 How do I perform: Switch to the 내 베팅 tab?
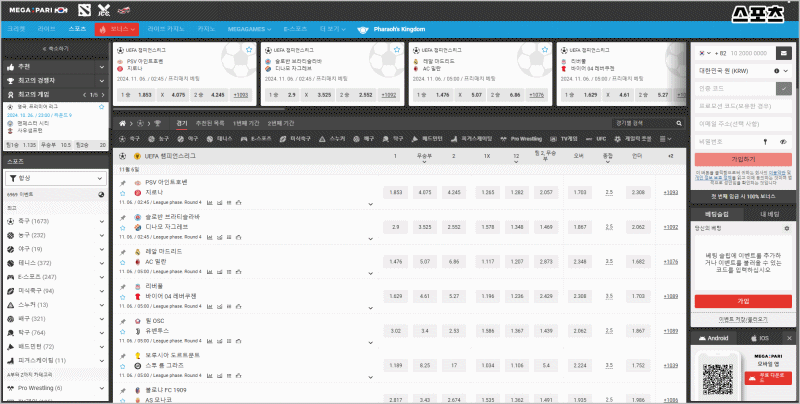769,215
